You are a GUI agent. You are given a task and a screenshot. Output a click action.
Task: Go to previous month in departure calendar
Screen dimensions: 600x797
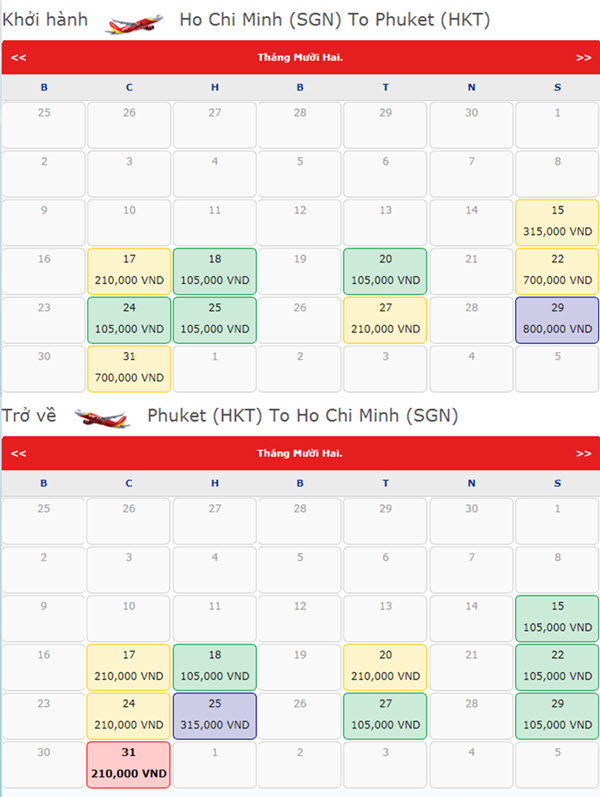[x=18, y=57]
